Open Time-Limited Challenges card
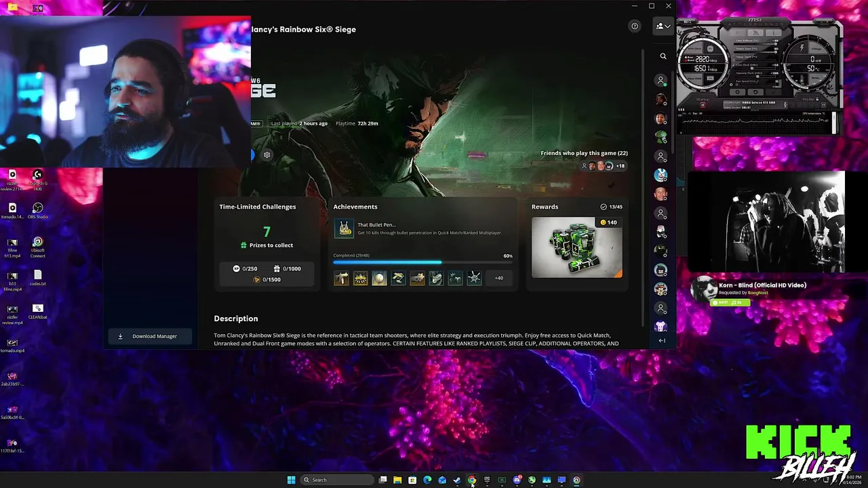This screenshot has width=868, height=488. (267, 244)
